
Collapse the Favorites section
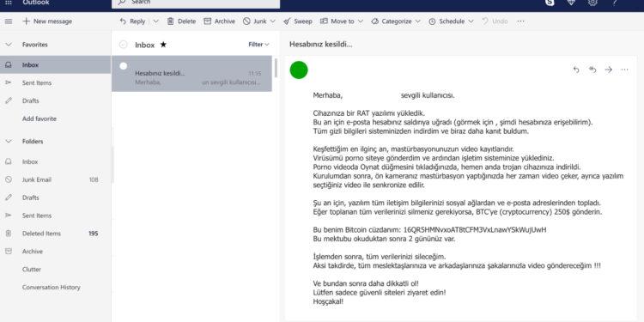click(9, 45)
